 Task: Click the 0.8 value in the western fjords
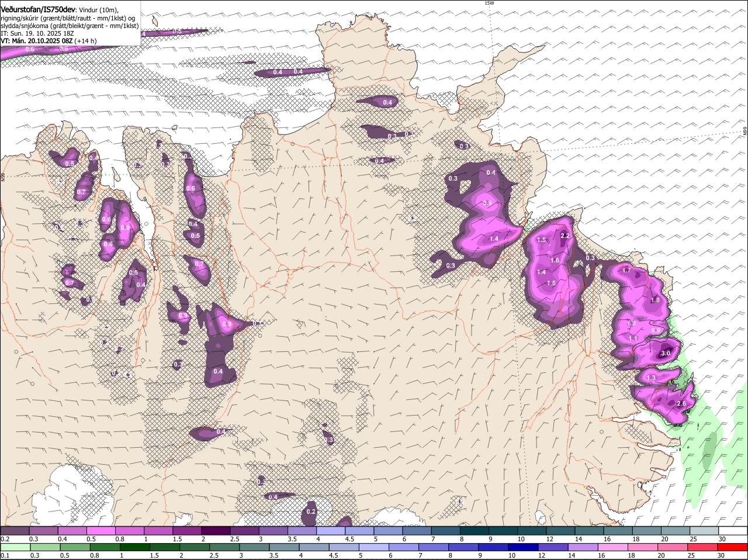[108, 244]
